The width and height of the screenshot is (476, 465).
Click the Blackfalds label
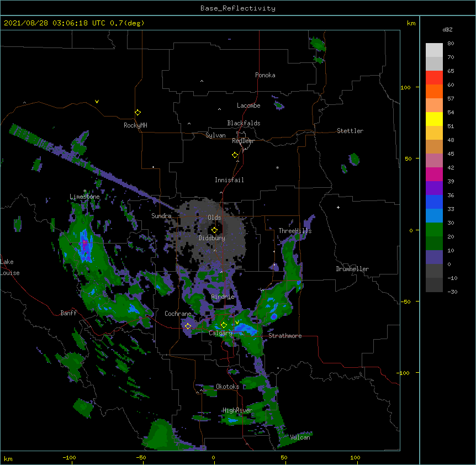click(244, 123)
